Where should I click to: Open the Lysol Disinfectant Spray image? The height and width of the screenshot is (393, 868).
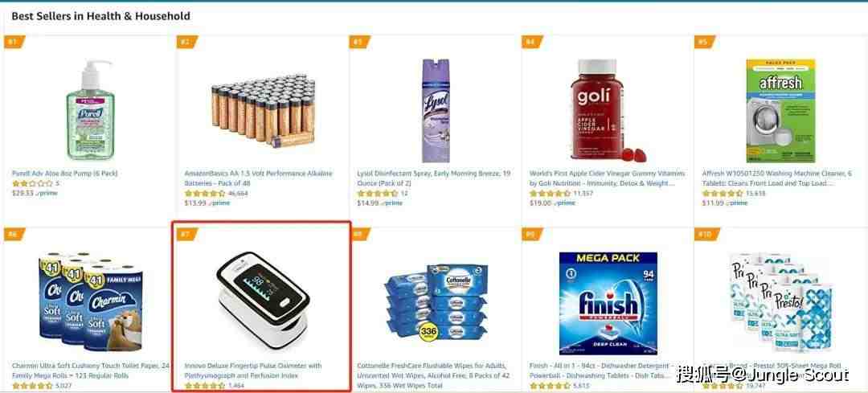(x=436, y=111)
